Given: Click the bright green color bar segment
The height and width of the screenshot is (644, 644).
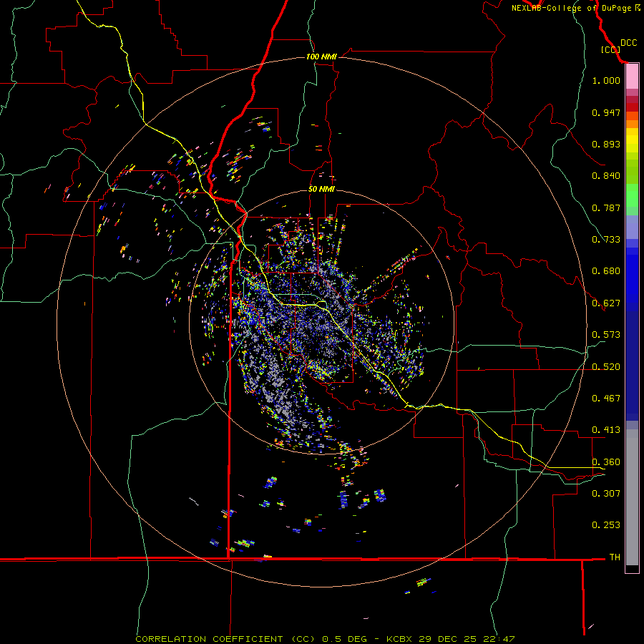Looking at the screenshot, I should point(632,195).
